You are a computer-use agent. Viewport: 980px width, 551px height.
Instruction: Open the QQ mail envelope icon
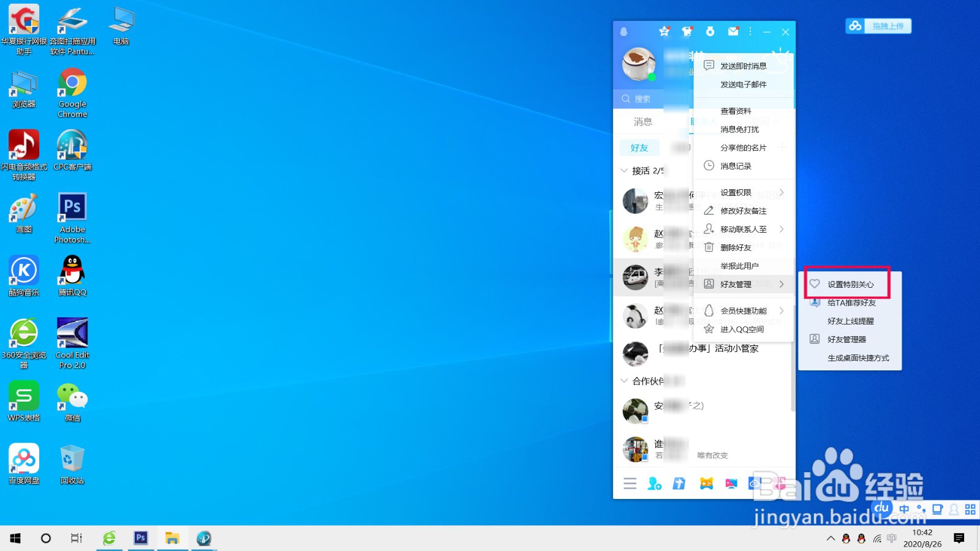click(733, 31)
